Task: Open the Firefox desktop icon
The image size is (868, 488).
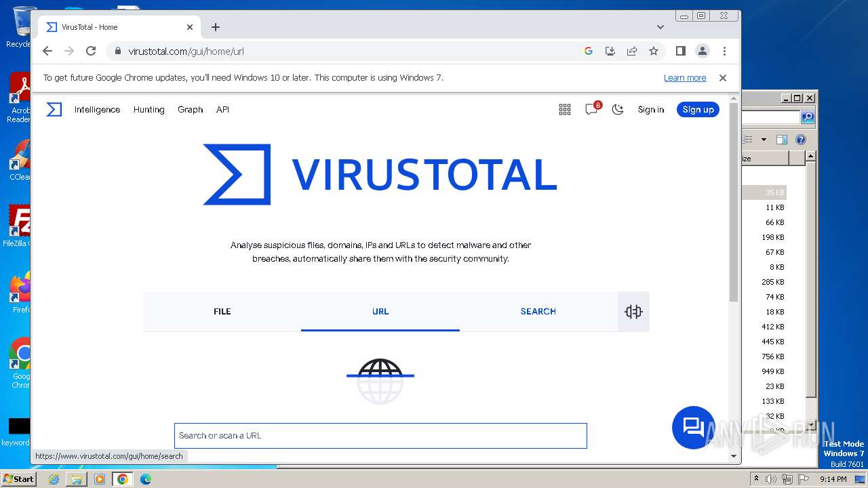Action: (x=20, y=291)
